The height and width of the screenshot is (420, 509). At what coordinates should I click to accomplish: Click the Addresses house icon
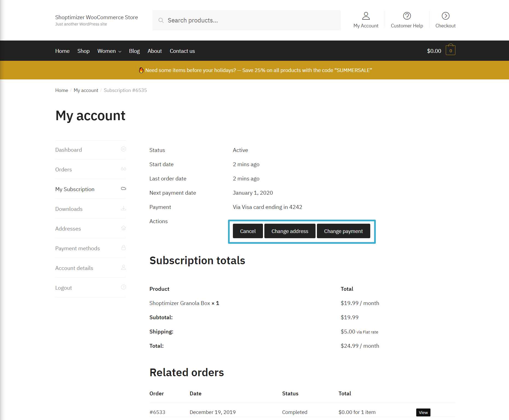pos(123,228)
